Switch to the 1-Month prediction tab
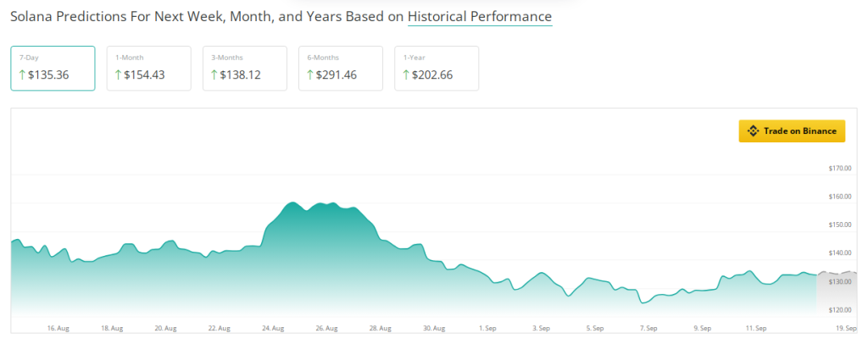 coord(148,68)
